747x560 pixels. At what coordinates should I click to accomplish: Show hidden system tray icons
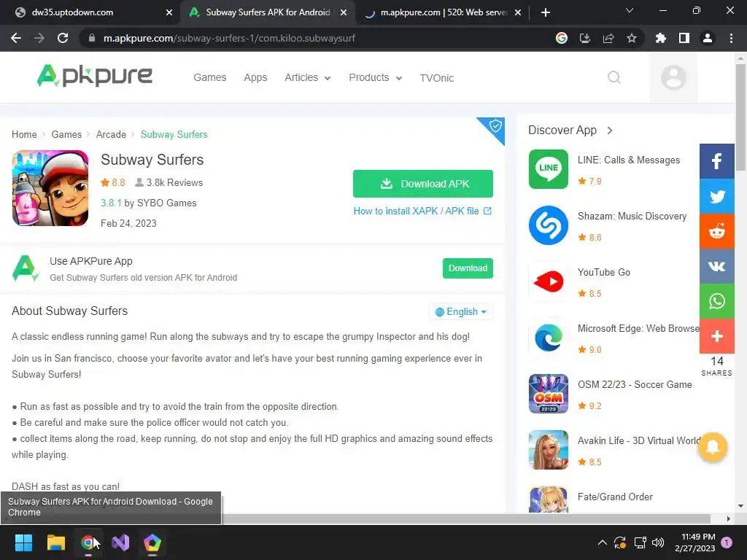602,542
